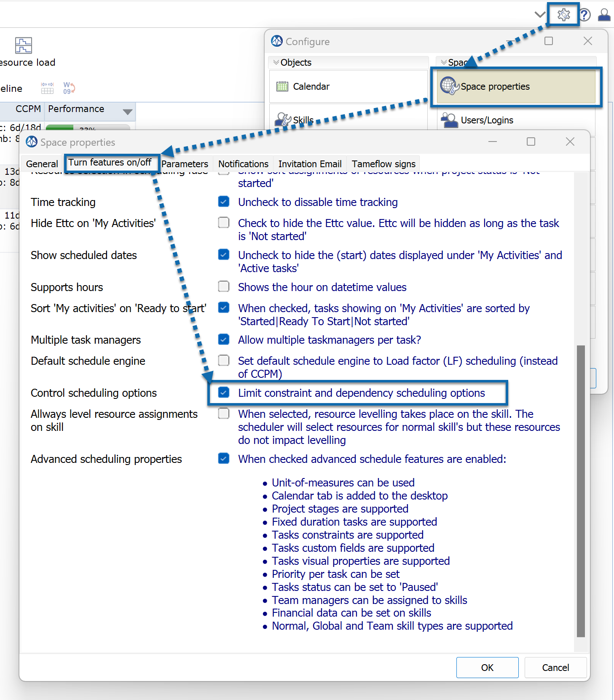Select 'Shows the hour on datetime values'

point(322,287)
